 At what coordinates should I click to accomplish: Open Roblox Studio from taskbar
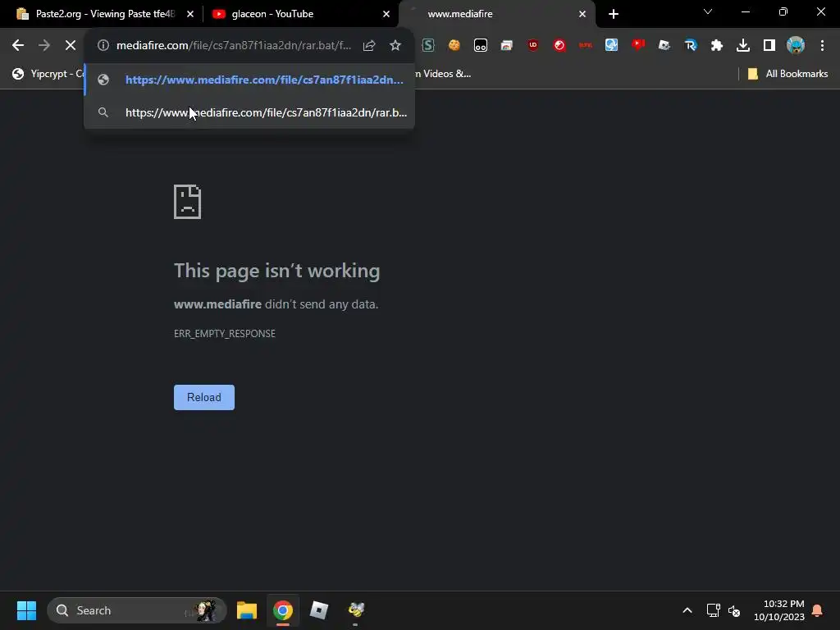tap(319, 610)
